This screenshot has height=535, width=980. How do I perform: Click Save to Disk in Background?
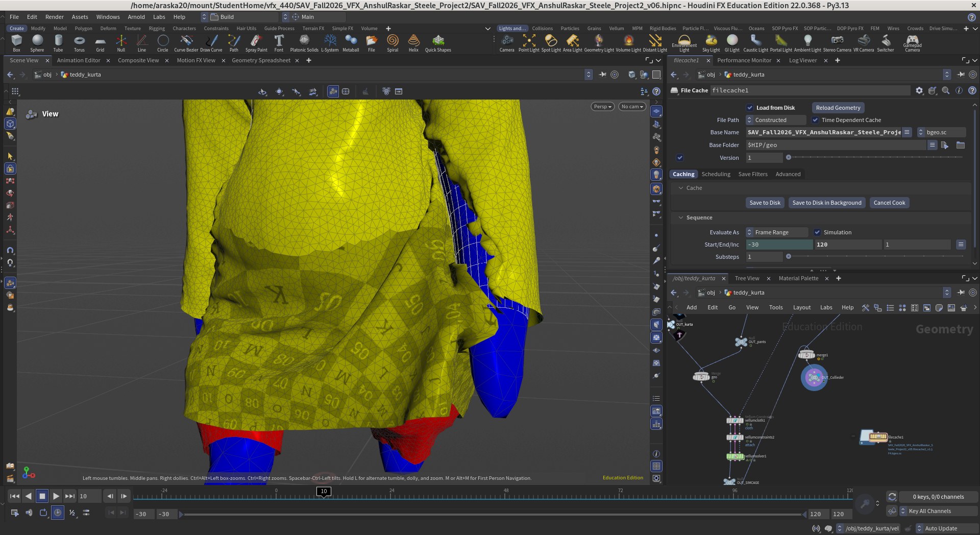(827, 203)
